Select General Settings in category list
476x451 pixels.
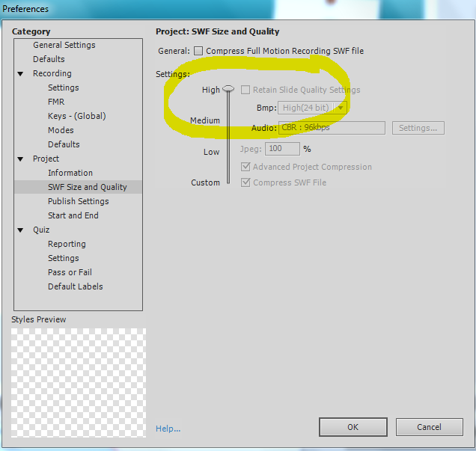[x=64, y=45]
